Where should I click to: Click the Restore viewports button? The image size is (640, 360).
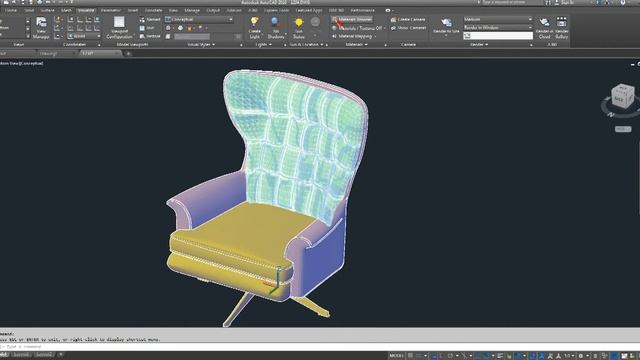150,36
